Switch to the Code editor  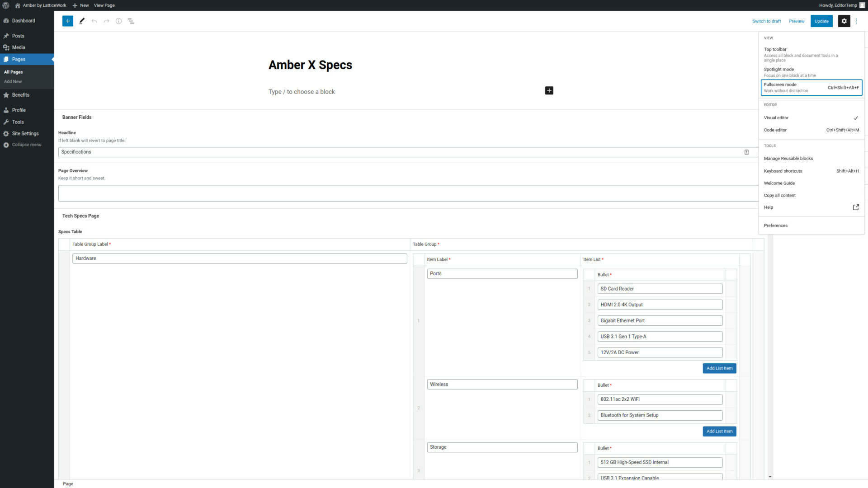[x=811, y=130]
